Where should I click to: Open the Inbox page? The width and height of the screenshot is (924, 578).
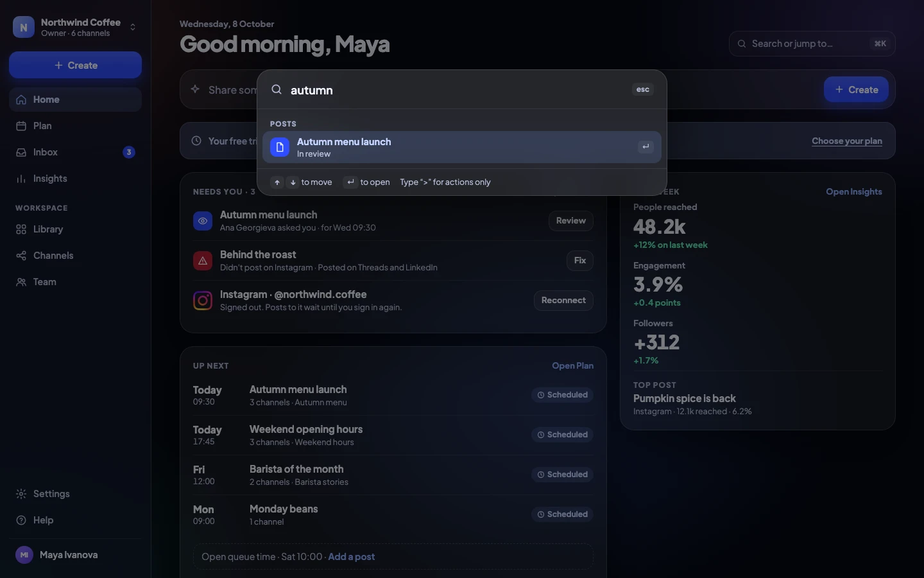[75, 152]
